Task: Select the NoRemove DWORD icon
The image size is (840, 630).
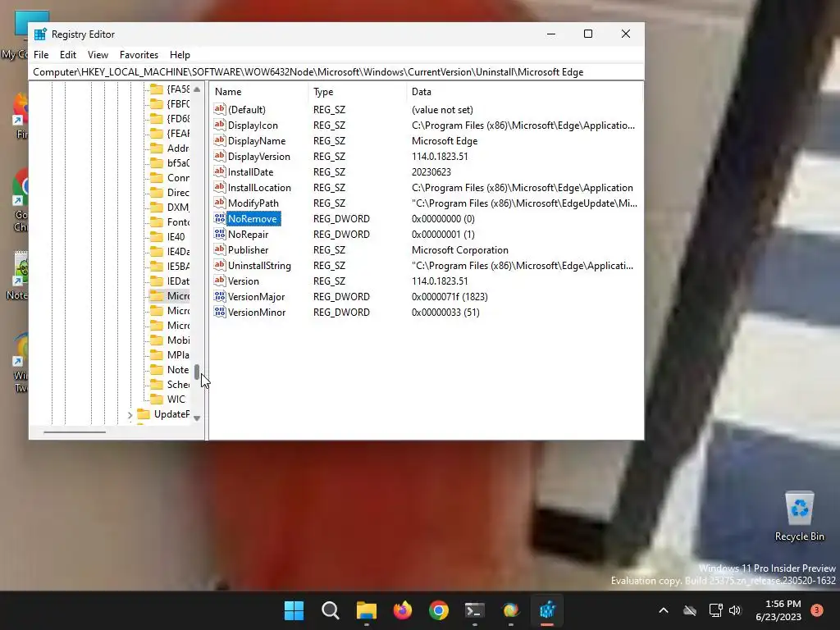Action: 220,218
